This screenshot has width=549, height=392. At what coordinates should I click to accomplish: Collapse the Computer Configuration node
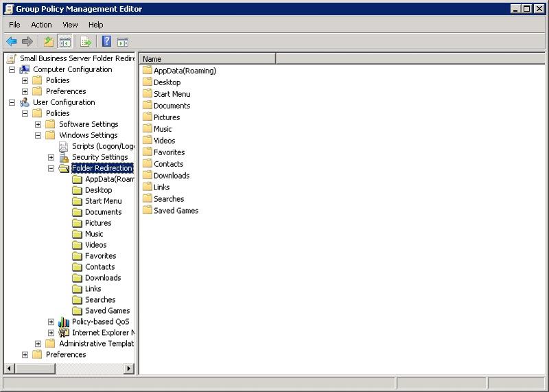point(12,69)
